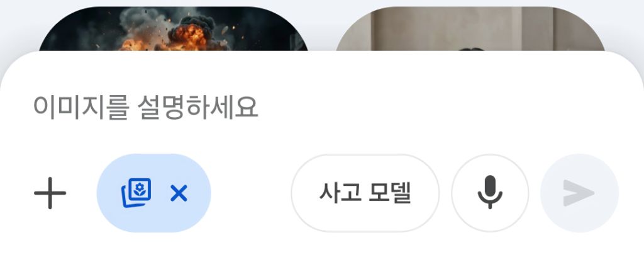
Task: Click the circular microphone button
Action: pos(490,193)
